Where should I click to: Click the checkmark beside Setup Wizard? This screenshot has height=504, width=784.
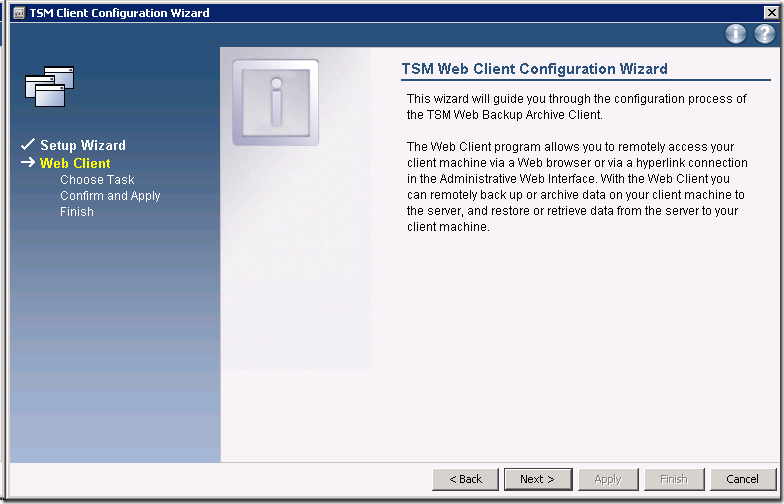tap(28, 145)
